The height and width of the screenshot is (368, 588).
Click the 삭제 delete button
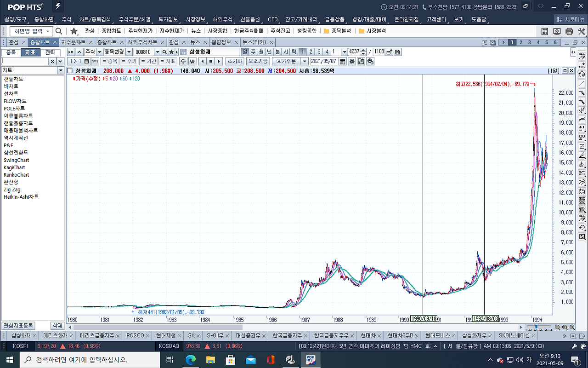point(57,326)
